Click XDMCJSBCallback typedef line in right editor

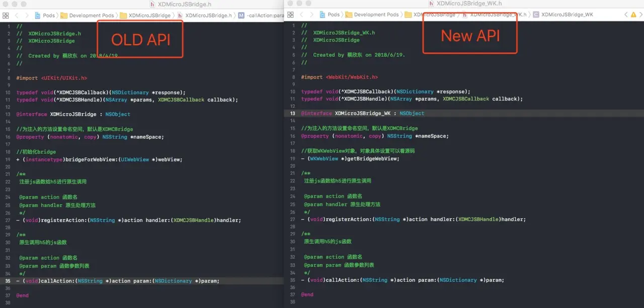[386, 91]
